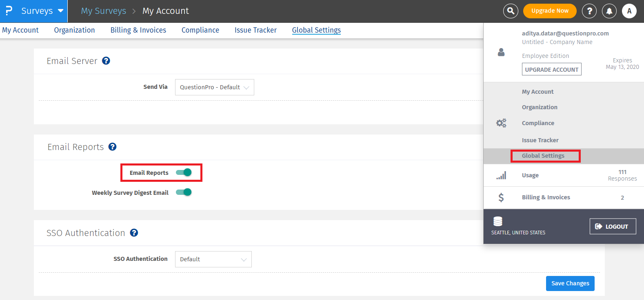
Task: Click the Save Changes button
Action: [570, 283]
